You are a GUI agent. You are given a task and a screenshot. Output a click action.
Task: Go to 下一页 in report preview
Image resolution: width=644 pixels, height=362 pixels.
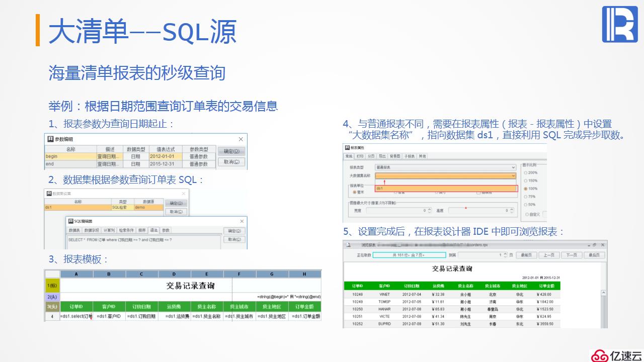click(572, 255)
